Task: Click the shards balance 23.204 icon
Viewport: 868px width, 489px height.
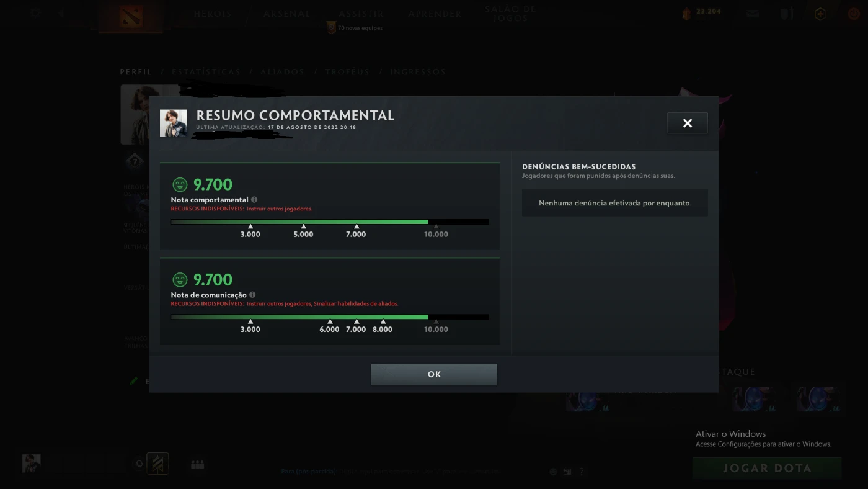Action: [x=686, y=14]
